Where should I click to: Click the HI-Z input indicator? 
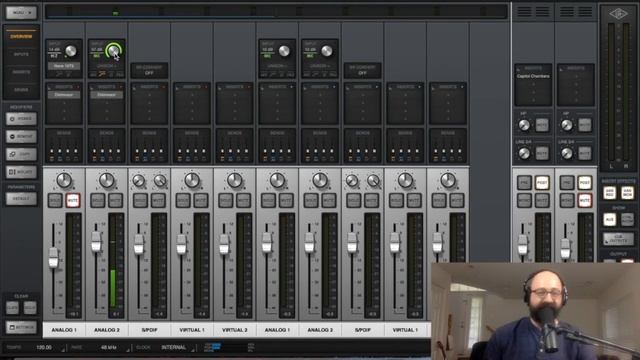pos(54,56)
